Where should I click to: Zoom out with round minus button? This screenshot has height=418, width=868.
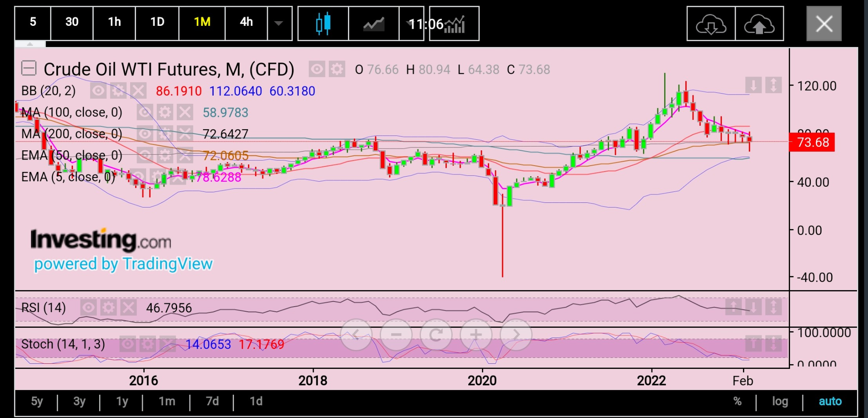click(x=396, y=335)
